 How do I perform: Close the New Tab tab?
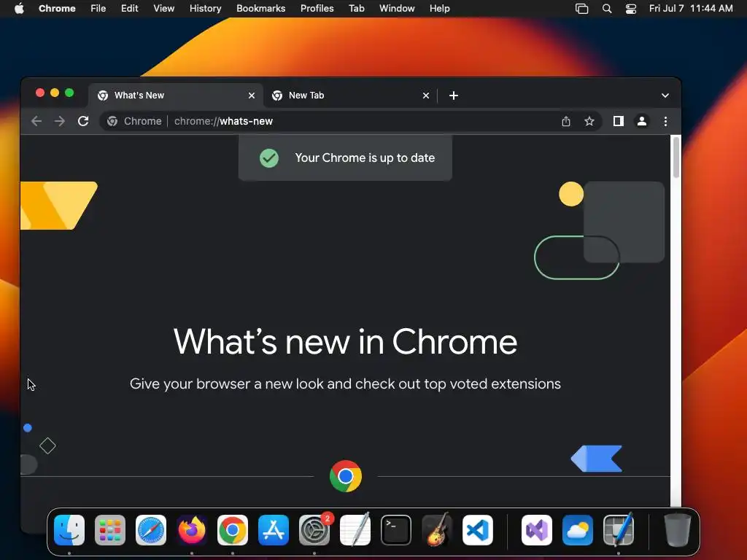pyautogui.click(x=426, y=96)
